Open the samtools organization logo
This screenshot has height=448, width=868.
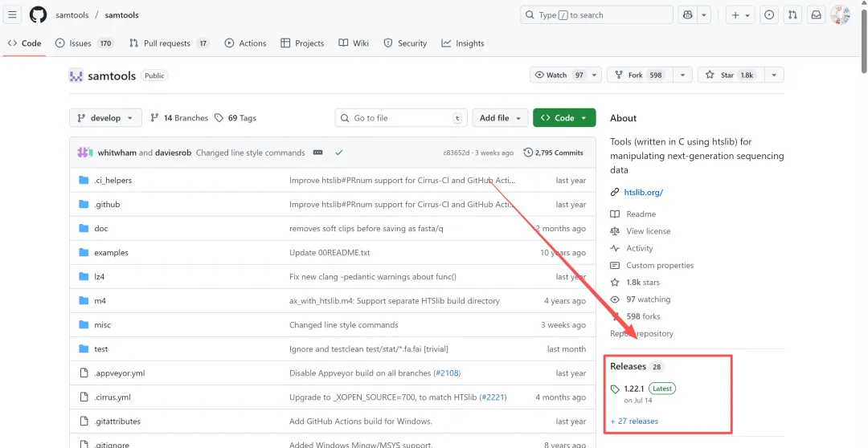[x=76, y=75]
